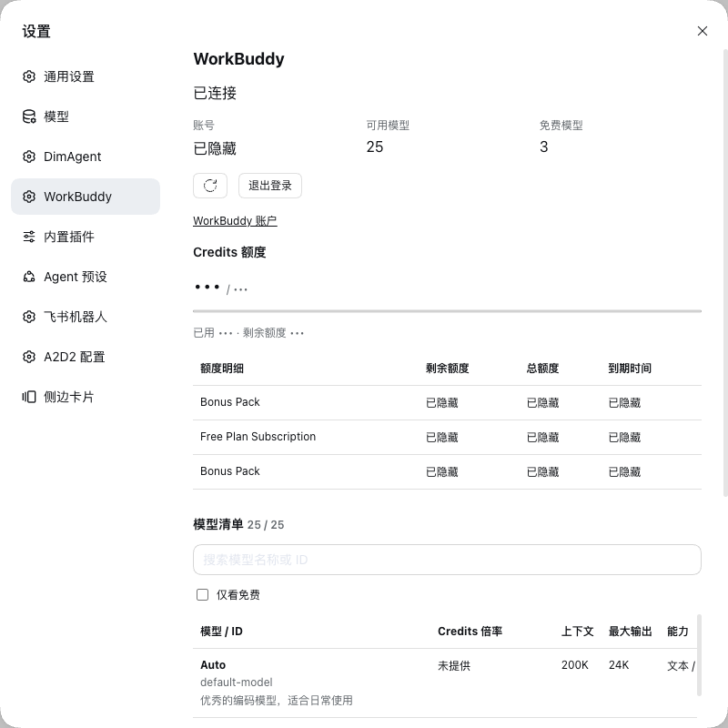Click the database icon beside 模型
728x728 pixels.
coord(29,116)
